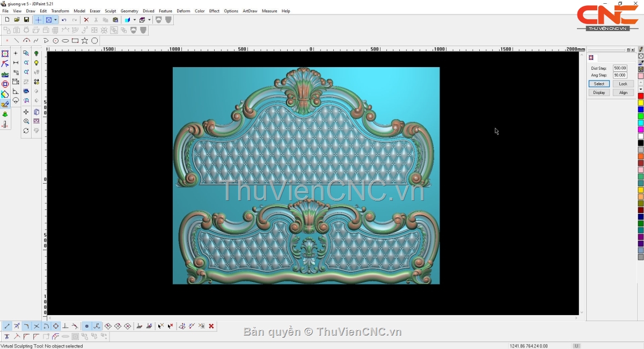Select the star shape drawing tool
644x349 pixels.
tap(85, 41)
